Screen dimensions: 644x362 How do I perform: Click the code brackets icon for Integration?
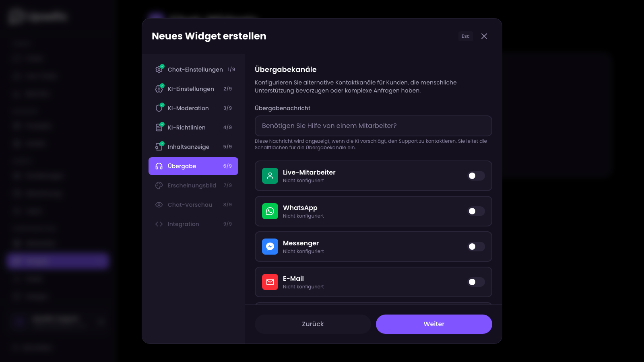pyautogui.click(x=159, y=224)
